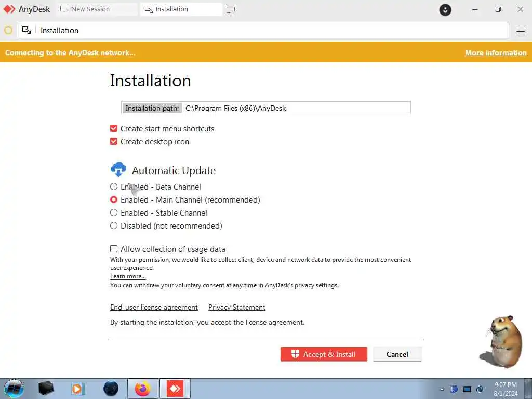The height and width of the screenshot is (399, 532).
Task: Click the shield icon on Accept & Install
Action: click(x=295, y=354)
